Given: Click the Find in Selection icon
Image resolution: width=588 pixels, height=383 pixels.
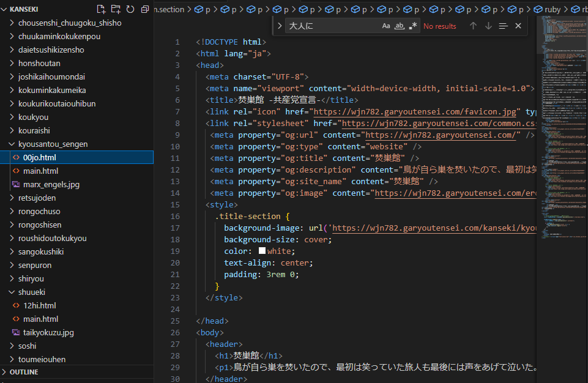Looking at the screenshot, I should 503,26.
